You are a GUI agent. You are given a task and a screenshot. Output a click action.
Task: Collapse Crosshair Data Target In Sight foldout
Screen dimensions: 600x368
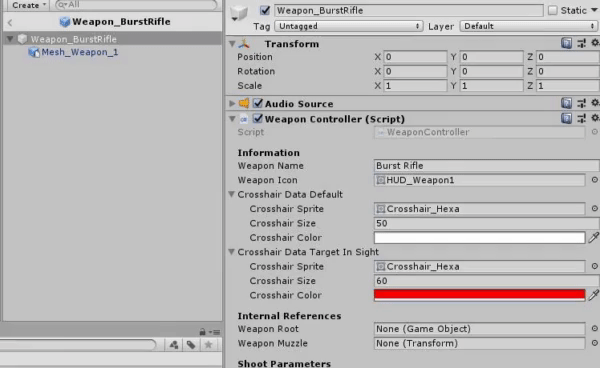(x=232, y=252)
